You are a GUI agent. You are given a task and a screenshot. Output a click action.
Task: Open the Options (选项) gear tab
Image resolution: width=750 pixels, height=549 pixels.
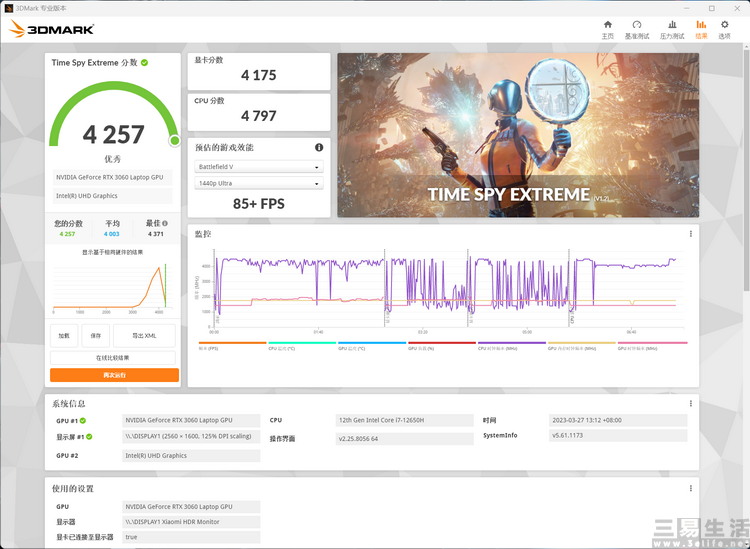coord(725,30)
